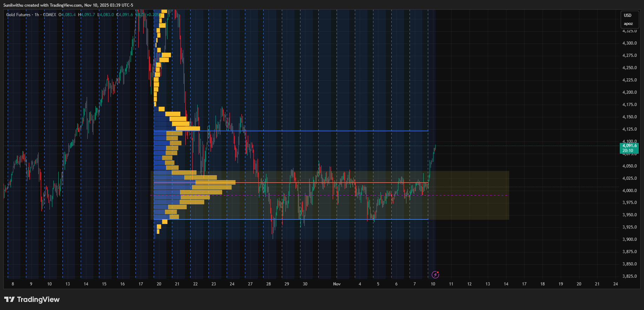The width and height of the screenshot is (644, 310).
Task: Select the USD currency label
Action: [x=628, y=15]
